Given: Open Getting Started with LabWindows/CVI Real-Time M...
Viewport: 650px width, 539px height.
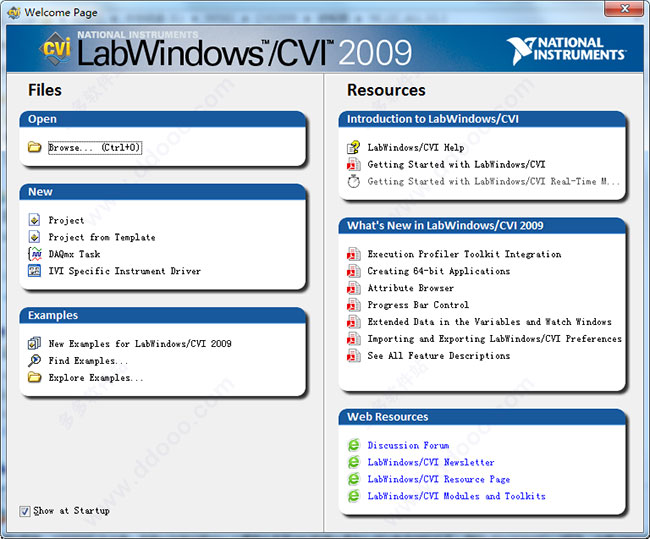Looking at the screenshot, I should [x=494, y=181].
